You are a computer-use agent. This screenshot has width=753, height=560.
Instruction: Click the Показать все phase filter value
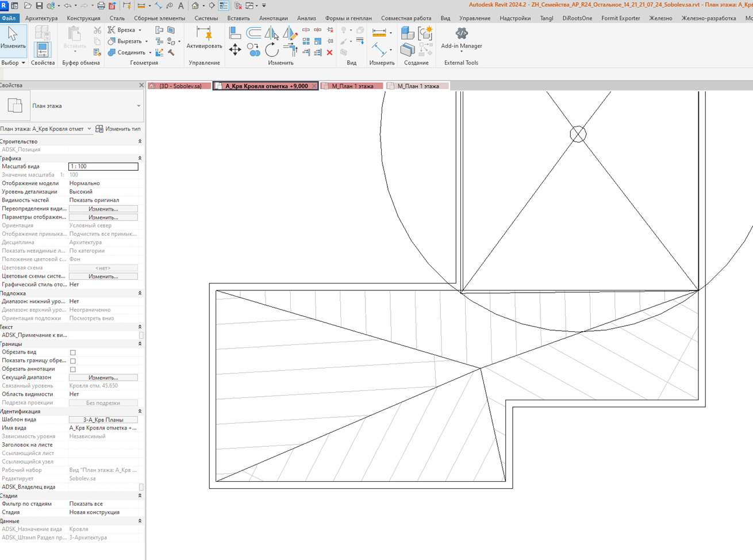coord(86,504)
